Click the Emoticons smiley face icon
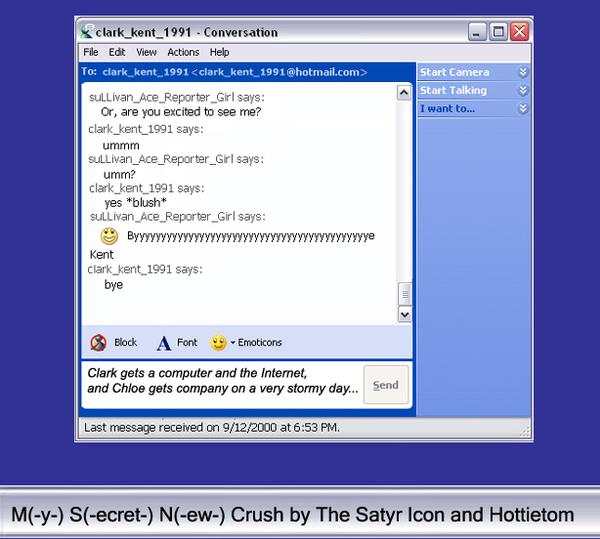Viewport: 600px width, 539px height. (x=218, y=343)
